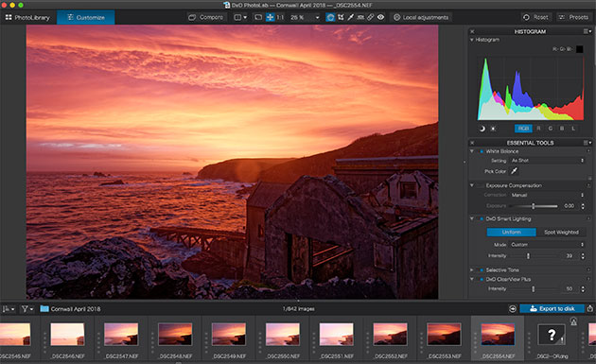Show the L luminance channel in histogram

click(573, 129)
